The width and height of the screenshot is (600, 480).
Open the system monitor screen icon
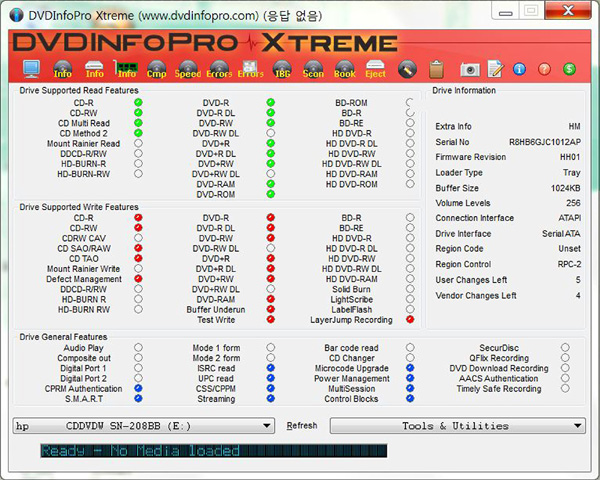click(x=31, y=69)
